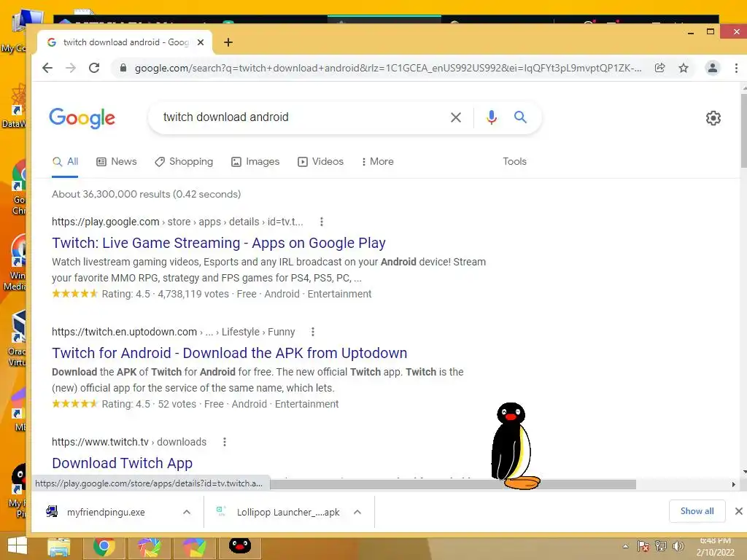Click the horizontal scrollbar right arrow
This screenshot has height=560, width=747.
pos(734,484)
